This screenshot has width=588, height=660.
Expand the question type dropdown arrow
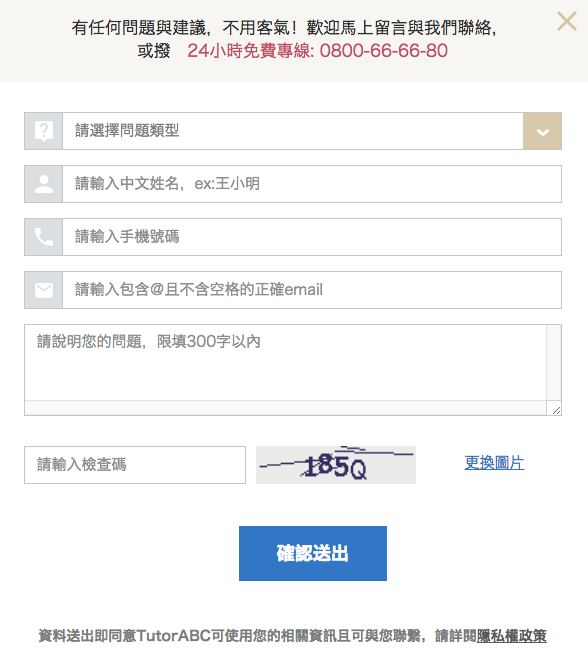[x=542, y=131]
